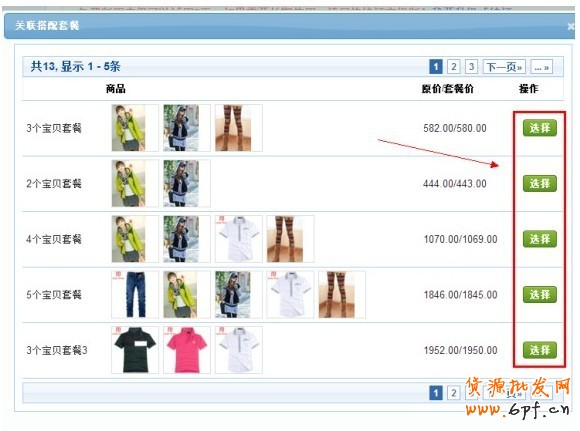Go to page 3 in top pagination
This screenshot has height=431, width=580.
[471, 67]
